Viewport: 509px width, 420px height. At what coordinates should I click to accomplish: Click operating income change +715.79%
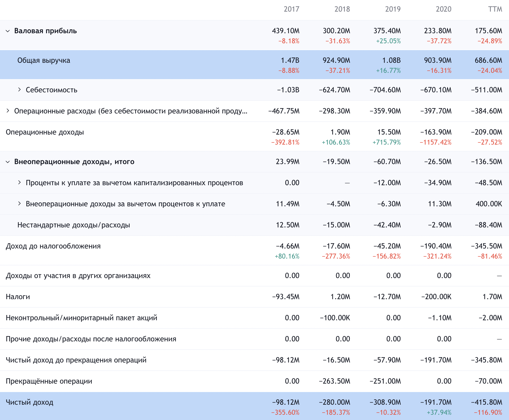[x=387, y=142]
